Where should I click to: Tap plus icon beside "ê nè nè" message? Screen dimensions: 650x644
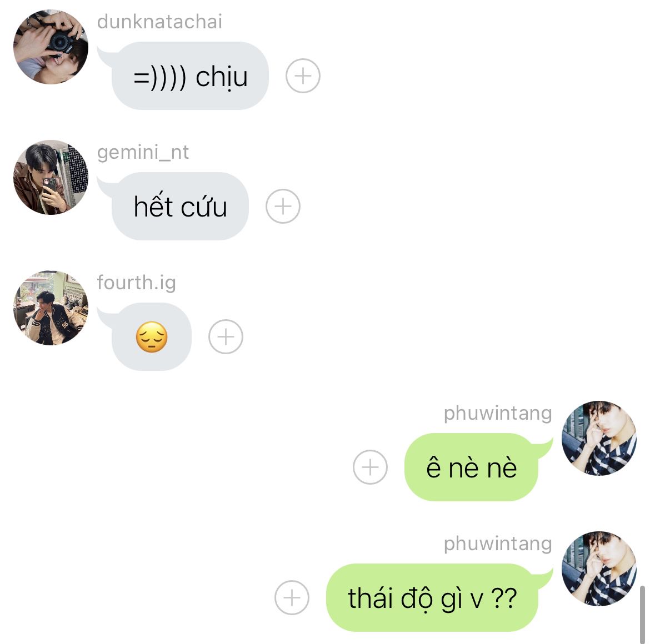tap(370, 467)
